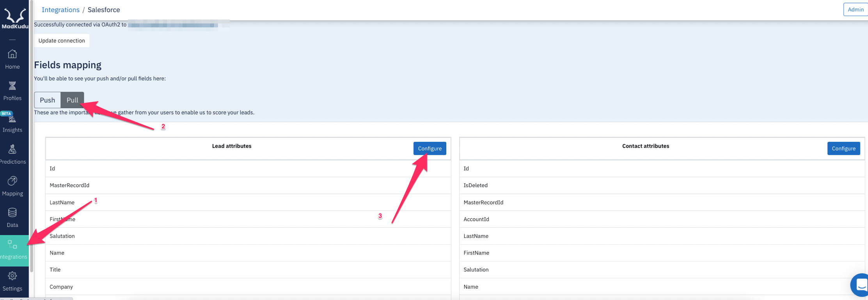The image size is (868, 300).
Task: Click the sidebar vertical scrollbar
Action: point(32,137)
